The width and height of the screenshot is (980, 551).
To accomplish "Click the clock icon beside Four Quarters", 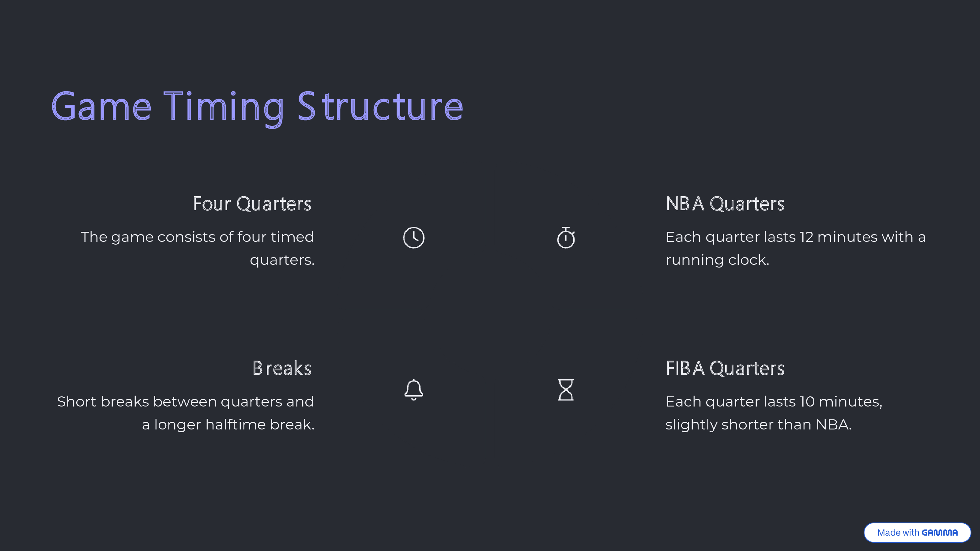I will coord(413,238).
